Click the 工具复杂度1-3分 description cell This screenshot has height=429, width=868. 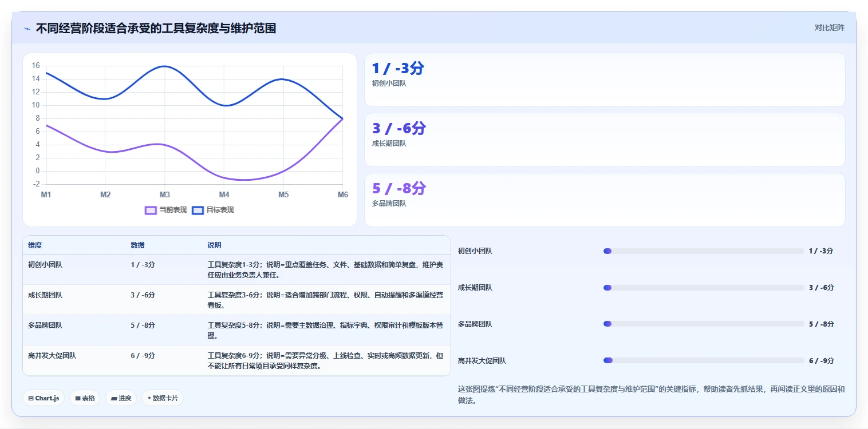coord(325,270)
